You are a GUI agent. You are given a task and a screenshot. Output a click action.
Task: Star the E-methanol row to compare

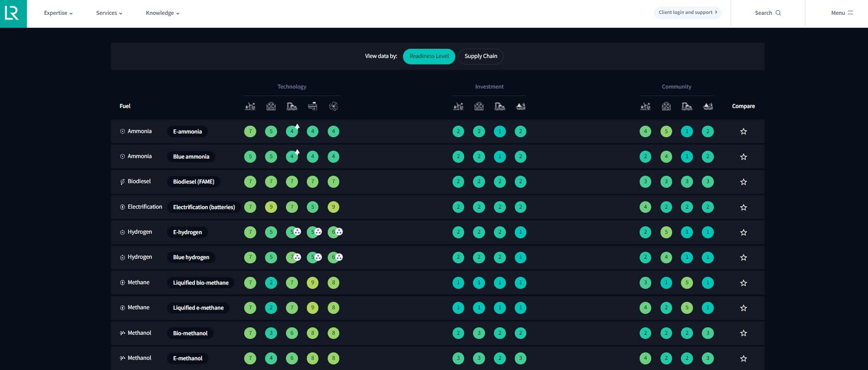click(743, 358)
